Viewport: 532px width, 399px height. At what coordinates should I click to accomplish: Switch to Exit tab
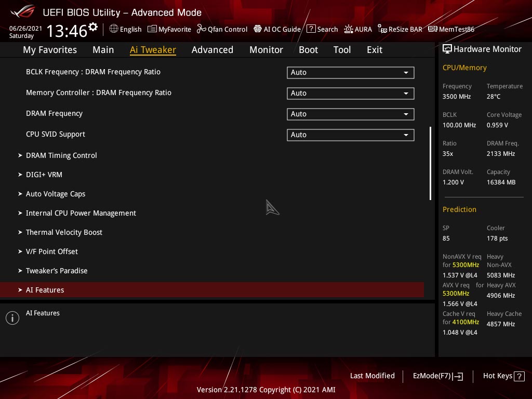[375, 50]
